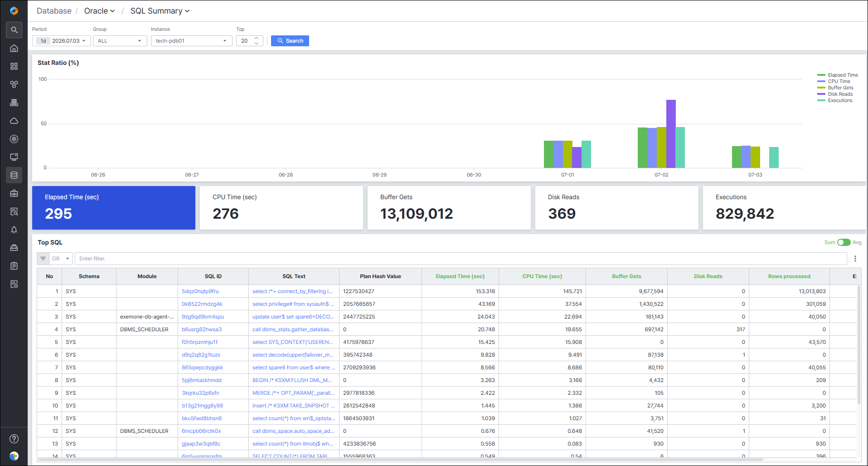Expand the Group ALL dropdown
This screenshot has height=466, width=868.
click(x=120, y=41)
